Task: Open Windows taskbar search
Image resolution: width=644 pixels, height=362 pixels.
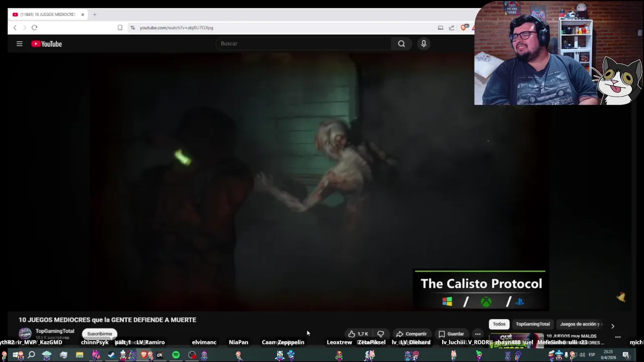Action: [x=31, y=355]
